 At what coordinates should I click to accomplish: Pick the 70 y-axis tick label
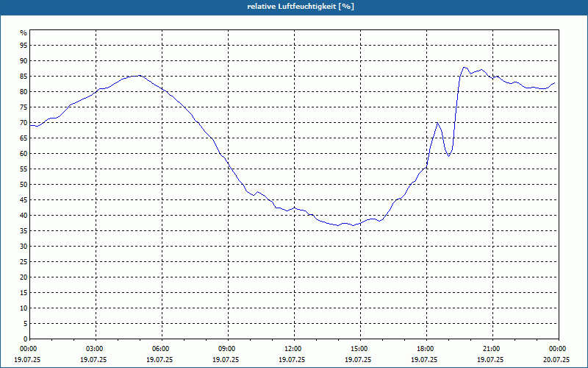24,123
